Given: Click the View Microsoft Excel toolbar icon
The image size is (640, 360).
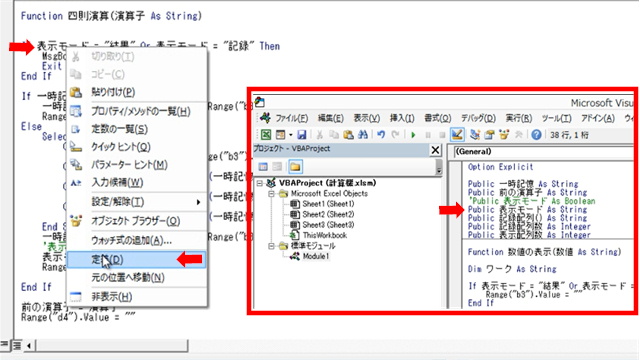Looking at the screenshot, I should click(x=266, y=134).
